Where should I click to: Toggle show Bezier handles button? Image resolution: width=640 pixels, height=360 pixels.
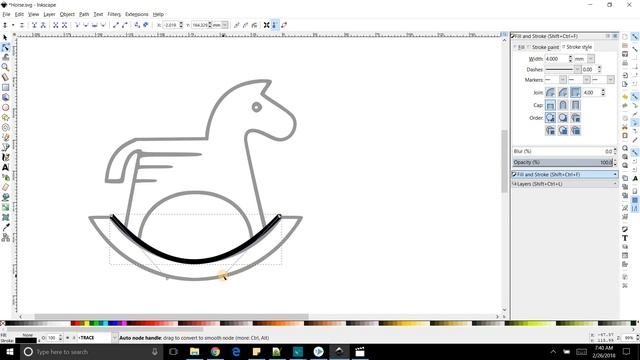tap(275, 25)
